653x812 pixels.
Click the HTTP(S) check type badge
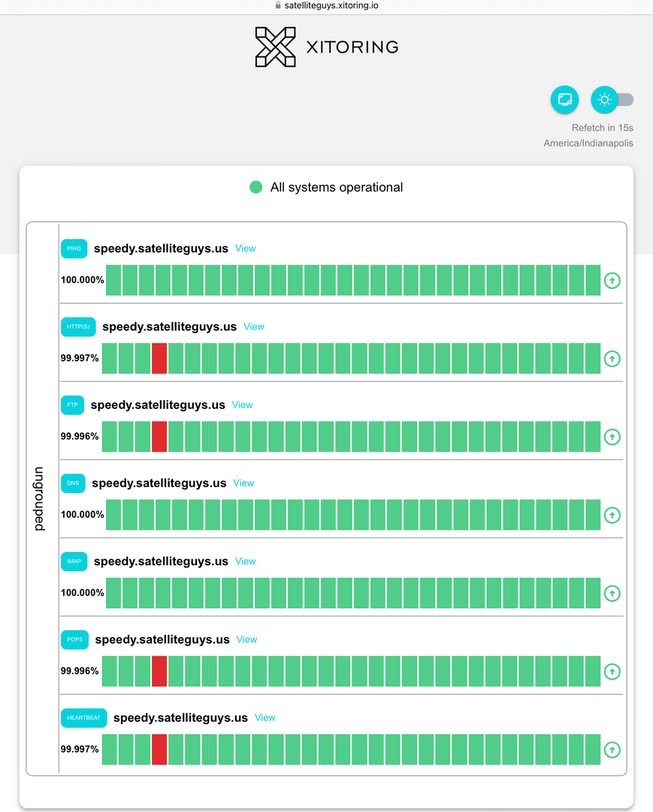click(78, 327)
